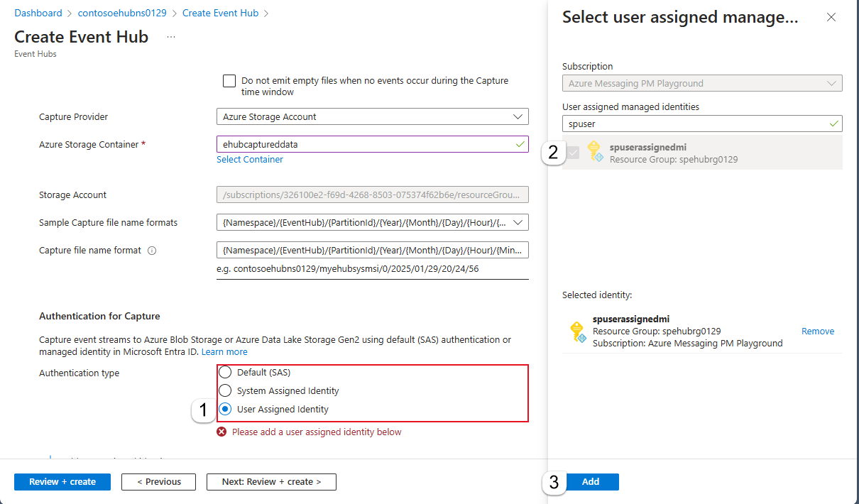
Task: Click the Review + create button
Action: (62, 482)
